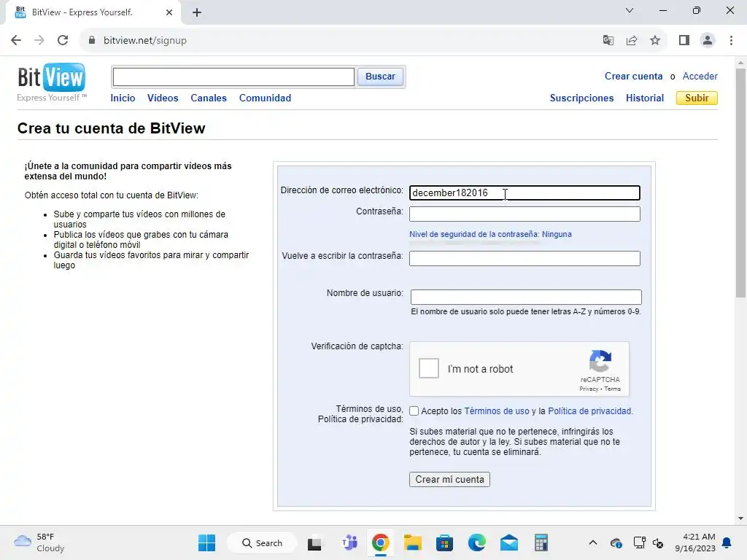
Task: Open Historial page
Action: pos(645,98)
